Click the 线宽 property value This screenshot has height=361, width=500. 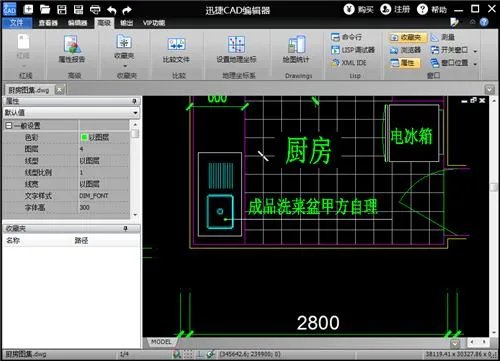[104, 184]
